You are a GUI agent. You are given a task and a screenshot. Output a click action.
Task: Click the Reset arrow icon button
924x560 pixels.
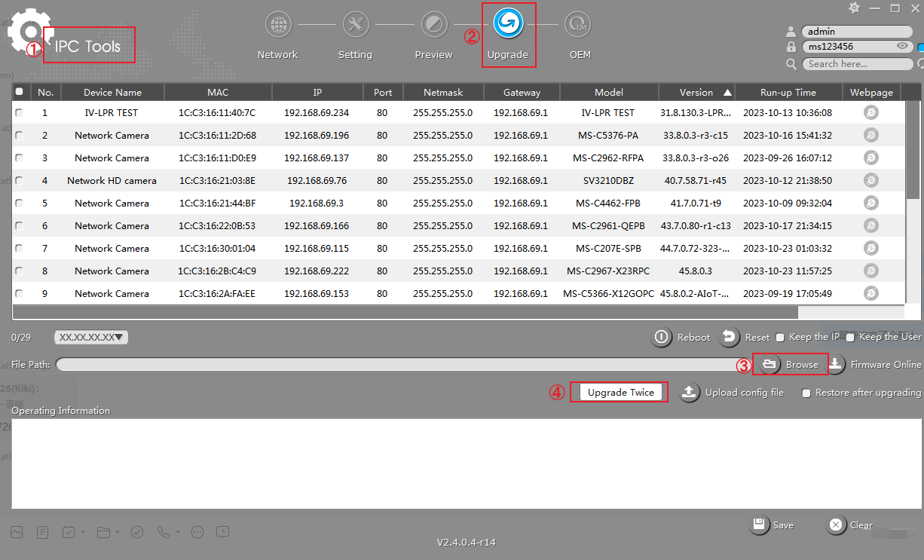[x=730, y=337]
